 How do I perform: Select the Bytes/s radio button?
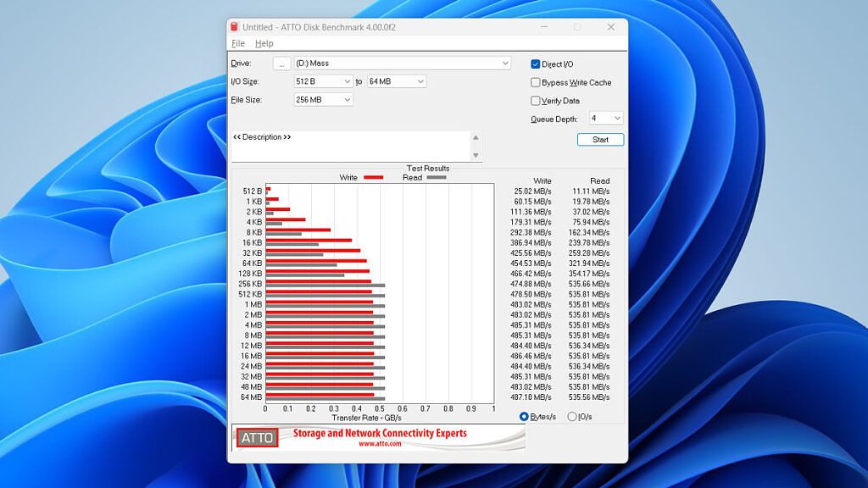pyautogui.click(x=524, y=417)
